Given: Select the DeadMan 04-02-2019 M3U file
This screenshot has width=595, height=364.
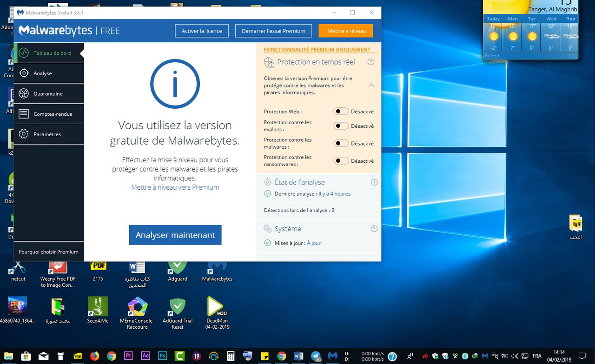Looking at the screenshot, I should coord(218,313).
